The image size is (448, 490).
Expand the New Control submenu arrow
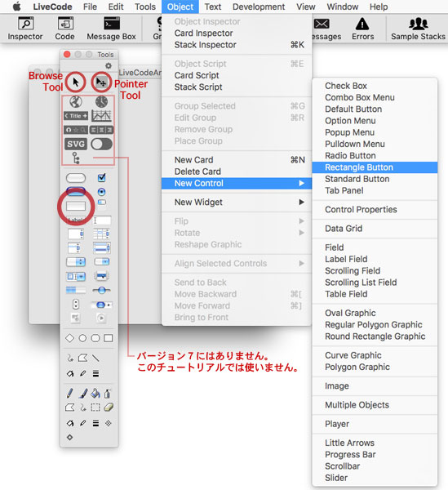pos(301,183)
